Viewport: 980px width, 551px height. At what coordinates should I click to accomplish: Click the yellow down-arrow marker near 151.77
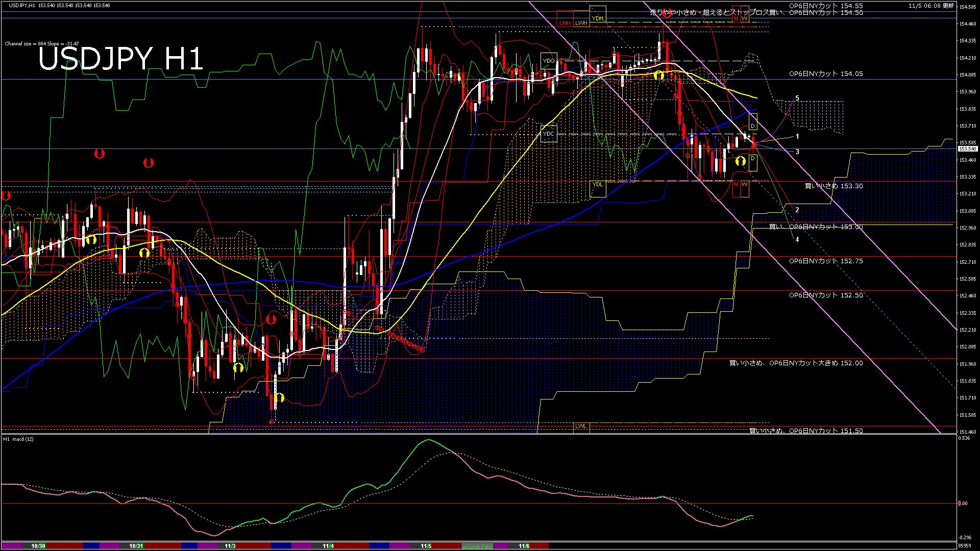(278, 397)
